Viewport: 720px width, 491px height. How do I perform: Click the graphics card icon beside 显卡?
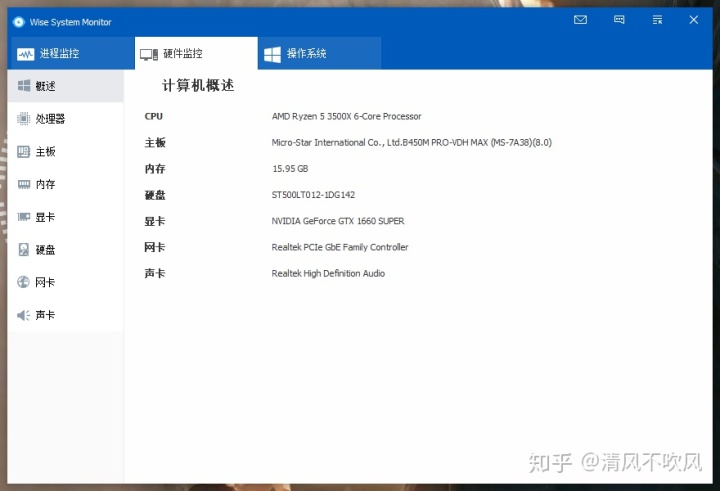click(x=24, y=217)
